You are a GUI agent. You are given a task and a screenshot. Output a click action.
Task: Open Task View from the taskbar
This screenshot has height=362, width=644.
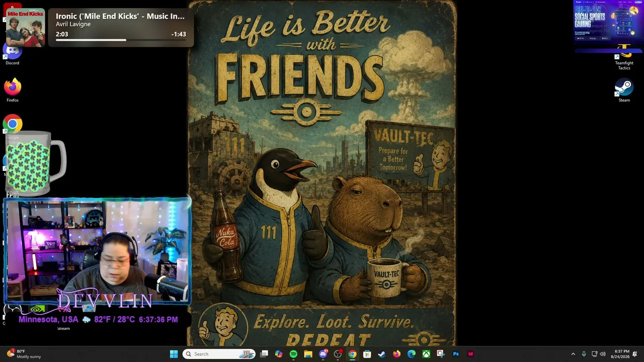264,354
